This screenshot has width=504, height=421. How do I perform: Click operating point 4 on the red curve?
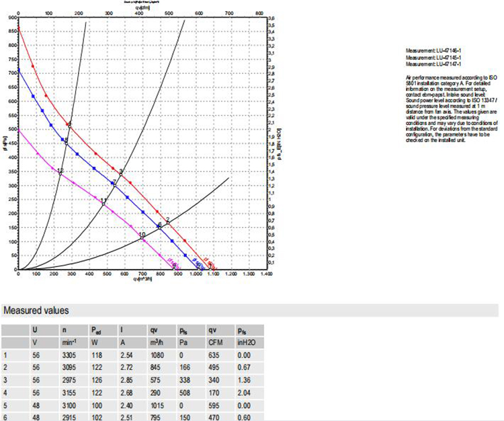[69, 125]
